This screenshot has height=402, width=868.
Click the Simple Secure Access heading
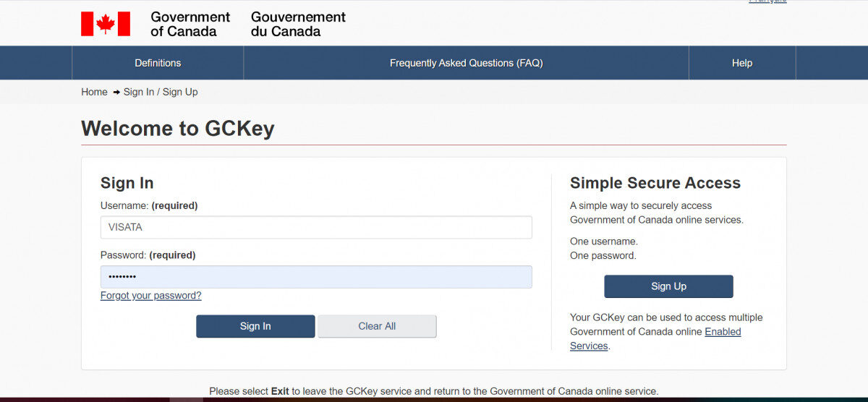655,183
